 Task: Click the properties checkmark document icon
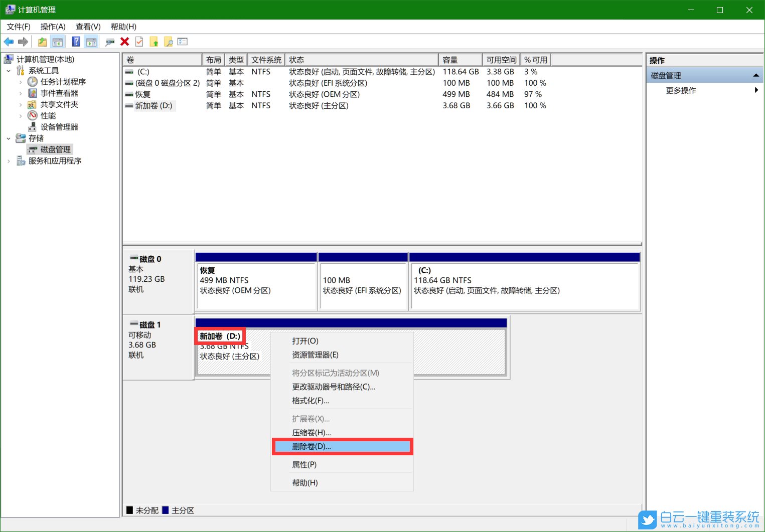pyautogui.click(x=139, y=42)
